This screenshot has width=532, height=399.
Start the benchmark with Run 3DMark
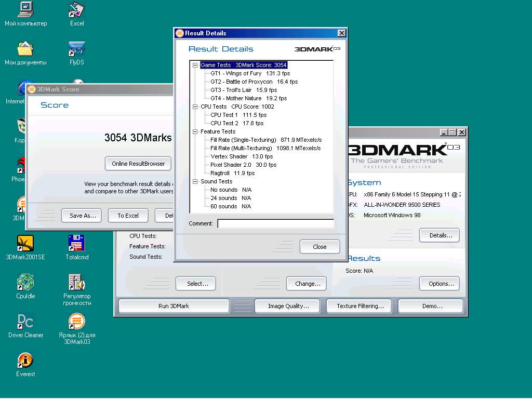tap(174, 306)
